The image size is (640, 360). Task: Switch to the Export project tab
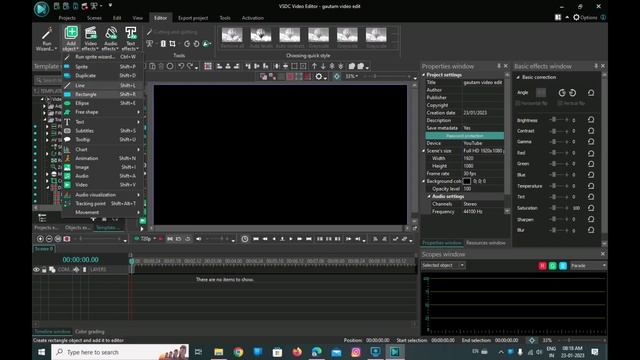pyautogui.click(x=193, y=18)
